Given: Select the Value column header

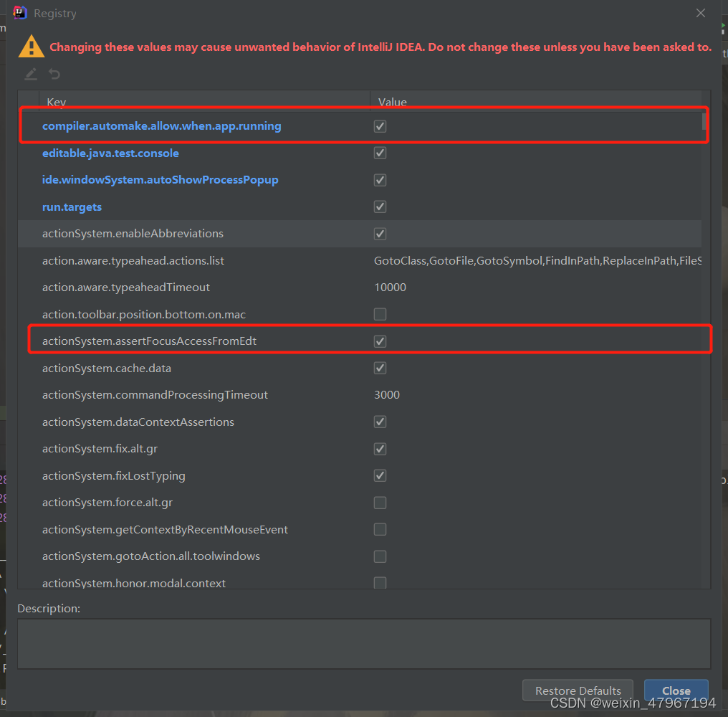Looking at the screenshot, I should (392, 102).
